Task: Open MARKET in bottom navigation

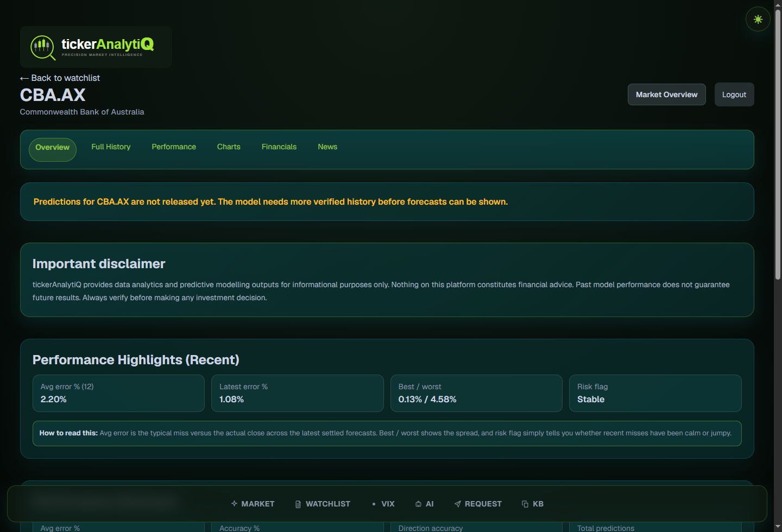Action: (253, 504)
